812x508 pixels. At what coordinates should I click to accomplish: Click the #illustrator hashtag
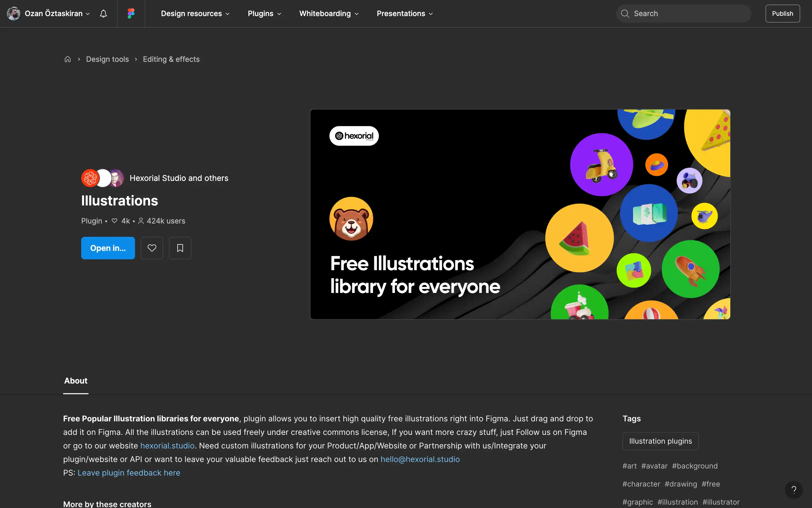721,502
